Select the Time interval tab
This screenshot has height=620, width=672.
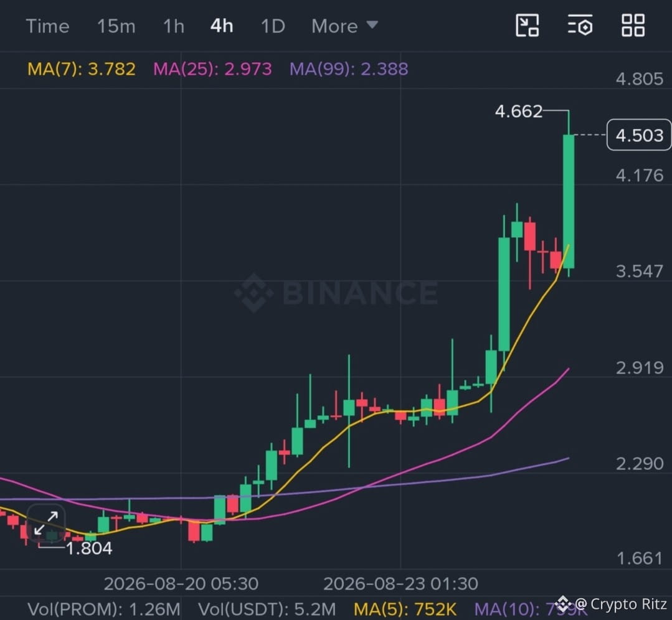click(47, 26)
